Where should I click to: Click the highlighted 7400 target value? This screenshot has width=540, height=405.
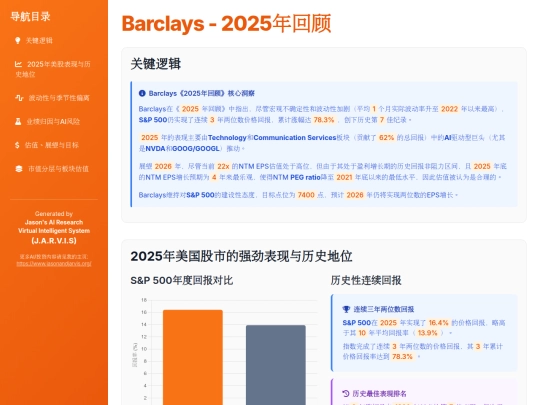pos(306,195)
